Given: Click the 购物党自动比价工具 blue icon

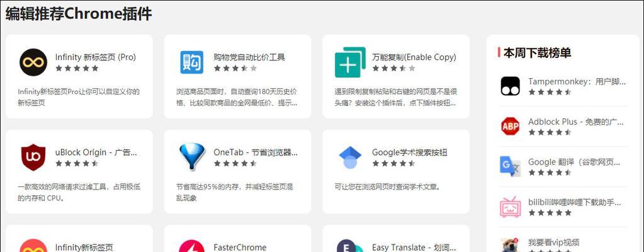Looking at the screenshot, I should 192,62.
